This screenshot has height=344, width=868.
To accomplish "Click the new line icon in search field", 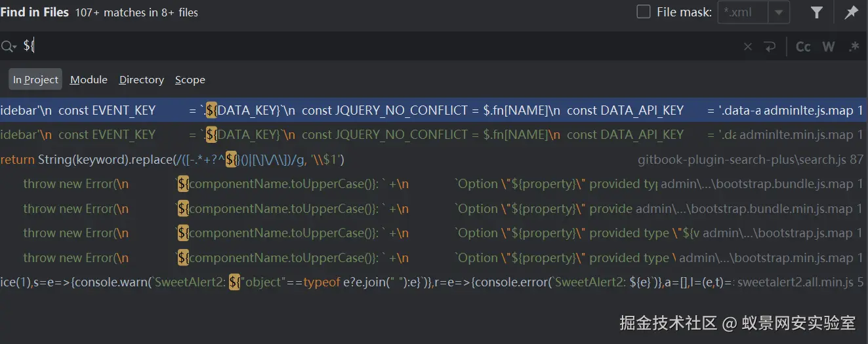I will (770, 47).
